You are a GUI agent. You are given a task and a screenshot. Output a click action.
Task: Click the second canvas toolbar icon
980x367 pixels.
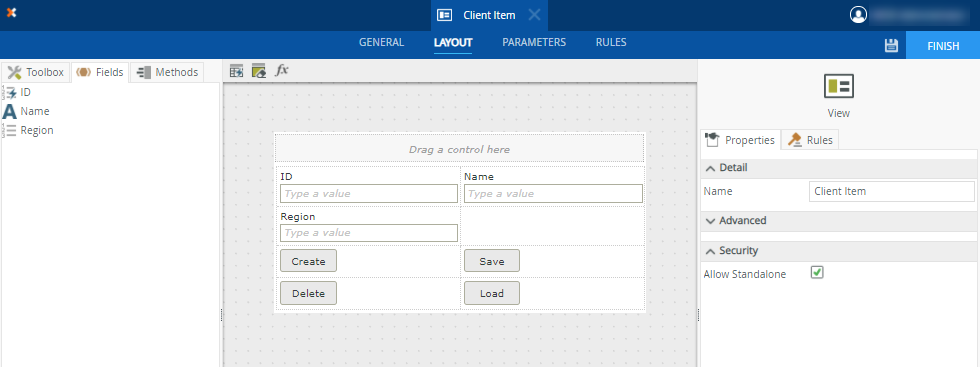[259, 71]
